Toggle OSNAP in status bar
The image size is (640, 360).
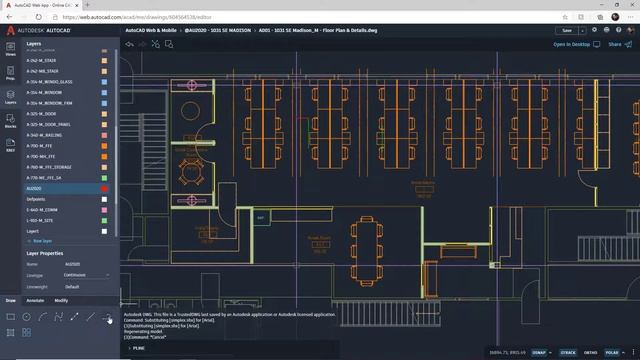[x=539, y=353]
